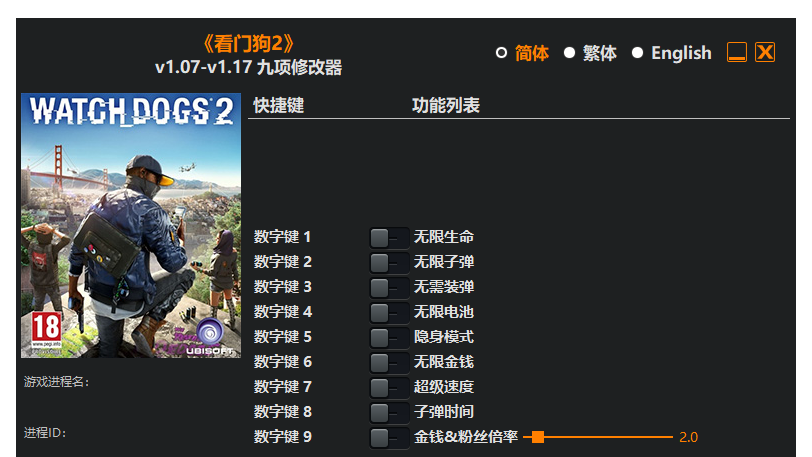Turn on 无需装弹 toggle
This screenshot has height=457, width=812.
pyautogui.click(x=389, y=288)
